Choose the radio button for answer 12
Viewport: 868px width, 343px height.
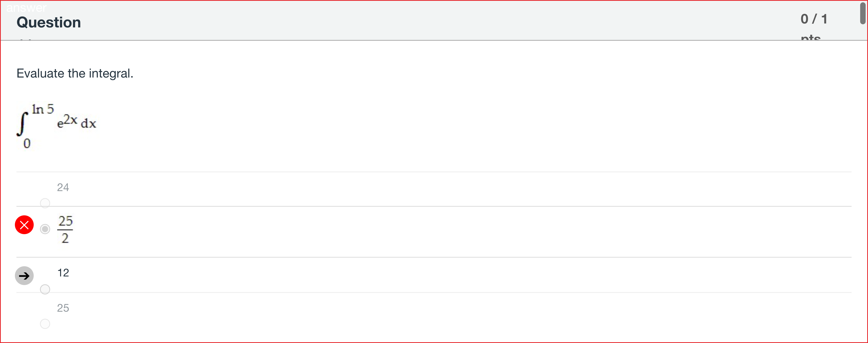coord(45,289)
